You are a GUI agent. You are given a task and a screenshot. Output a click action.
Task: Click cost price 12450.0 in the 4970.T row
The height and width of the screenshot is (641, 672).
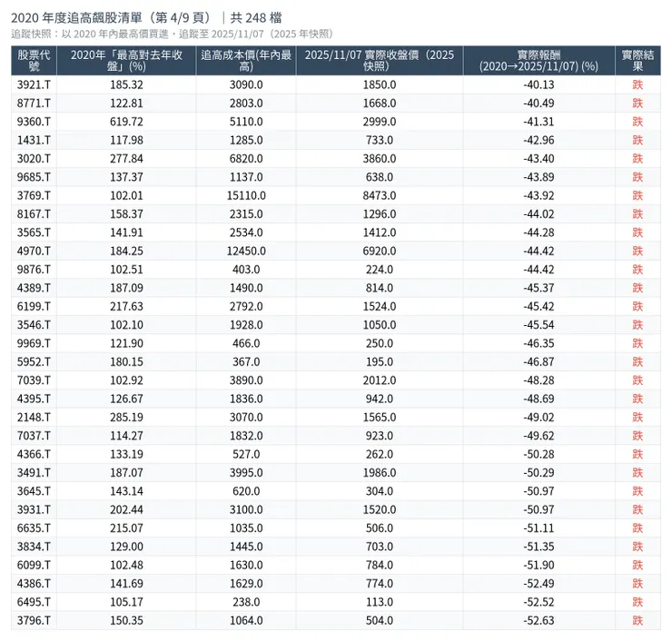click(246, 251)
